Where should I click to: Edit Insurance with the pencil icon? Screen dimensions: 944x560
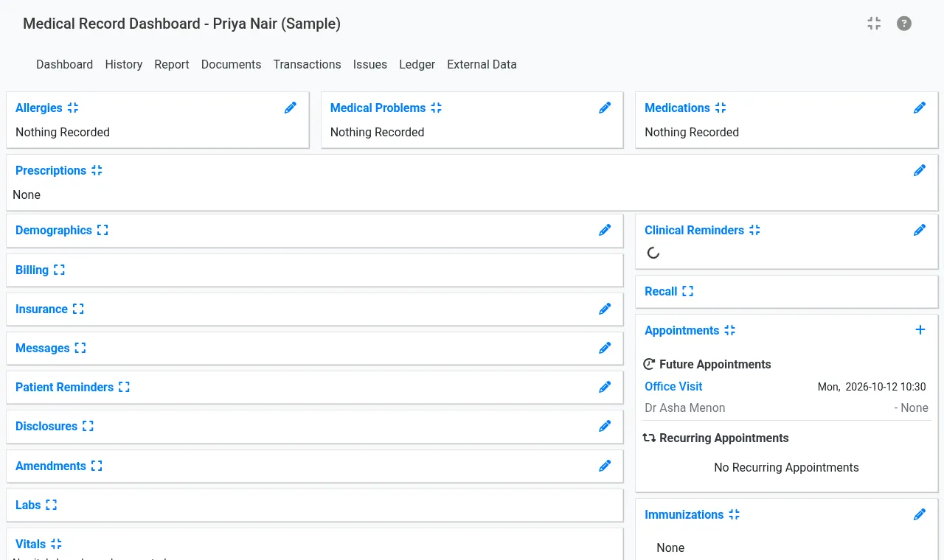pyautogui.click(x=605, y=309)
